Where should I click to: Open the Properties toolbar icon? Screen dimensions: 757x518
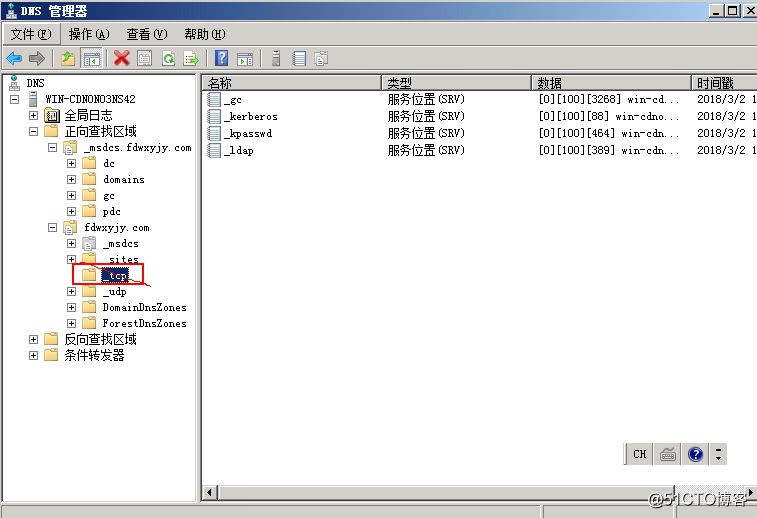coord(144,59)
